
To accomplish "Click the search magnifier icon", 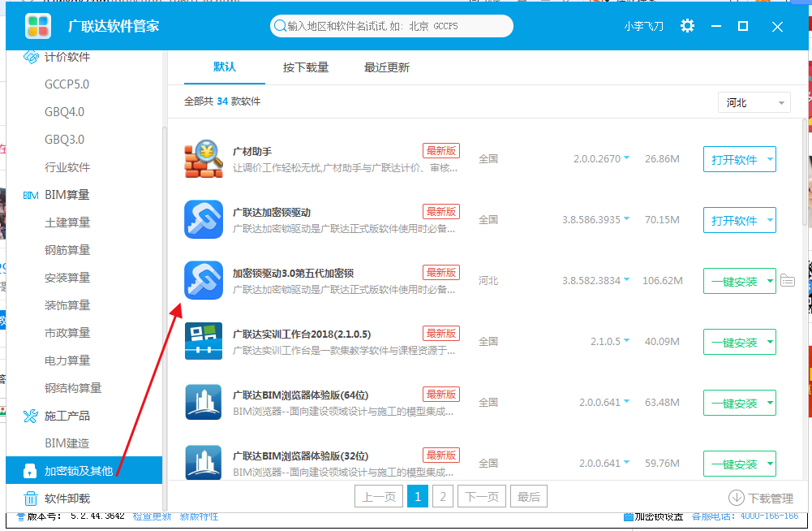I will click(280, 26).
